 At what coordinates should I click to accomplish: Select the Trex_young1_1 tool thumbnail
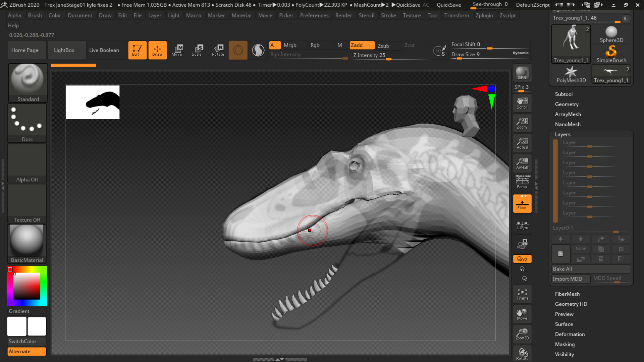[x=571, y=44]
